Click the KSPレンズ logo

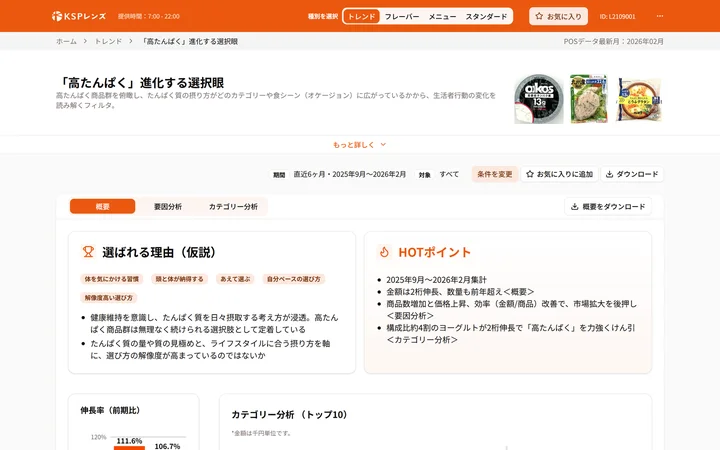point(79,16)
